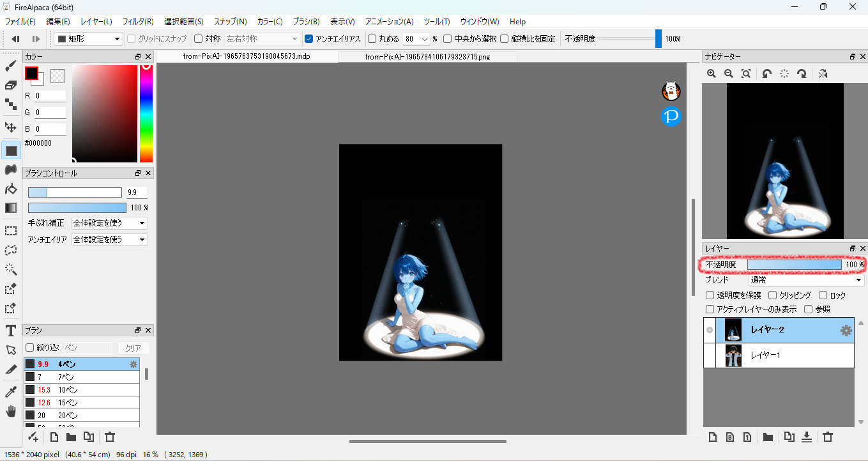Select the Hand pan tool
Viewport: 868px width, 461px height.
pos(11,411)
